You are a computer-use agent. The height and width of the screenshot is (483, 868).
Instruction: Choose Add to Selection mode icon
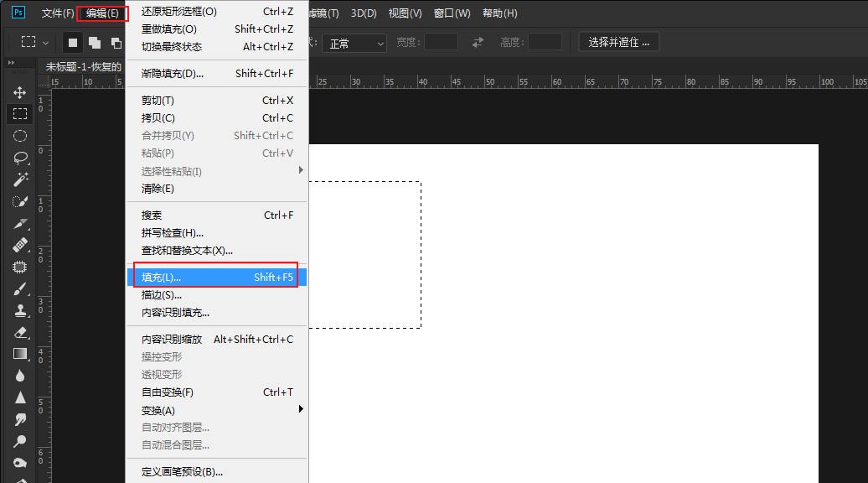(95, 43)
